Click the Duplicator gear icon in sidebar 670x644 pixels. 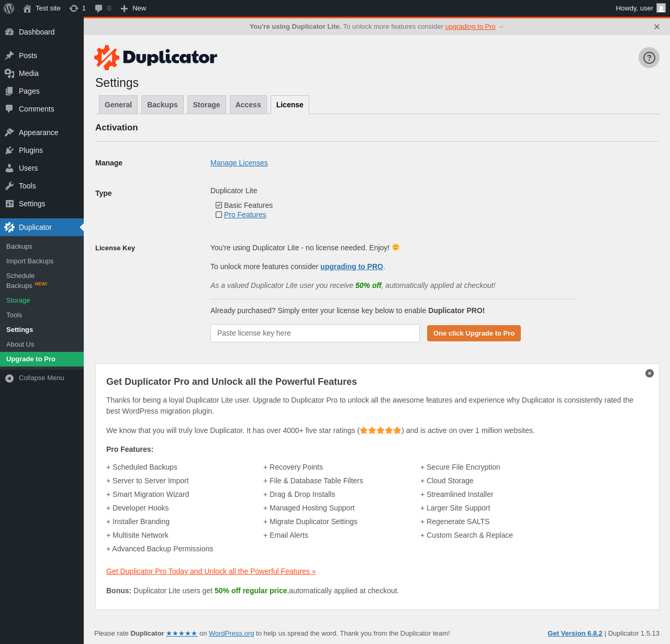9,227
